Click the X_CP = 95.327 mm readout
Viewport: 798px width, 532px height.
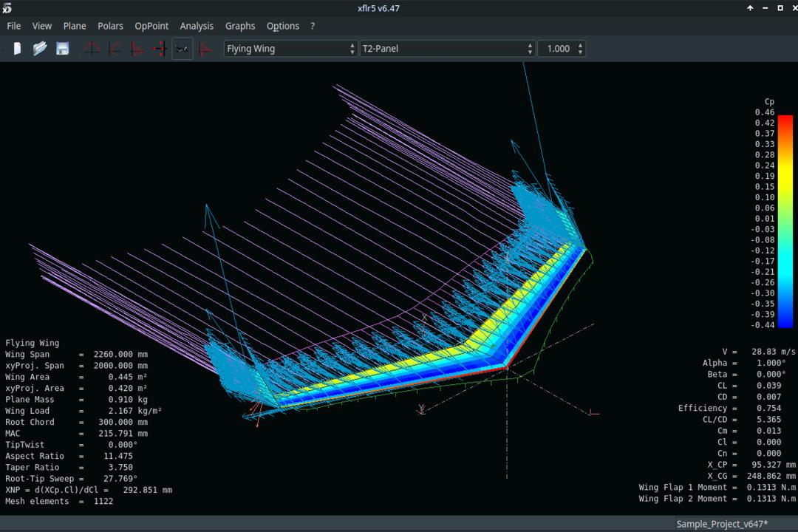point(751,465)
